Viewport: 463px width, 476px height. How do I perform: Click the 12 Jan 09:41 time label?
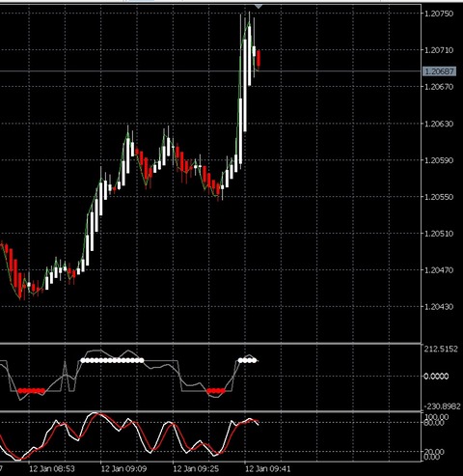268,468
